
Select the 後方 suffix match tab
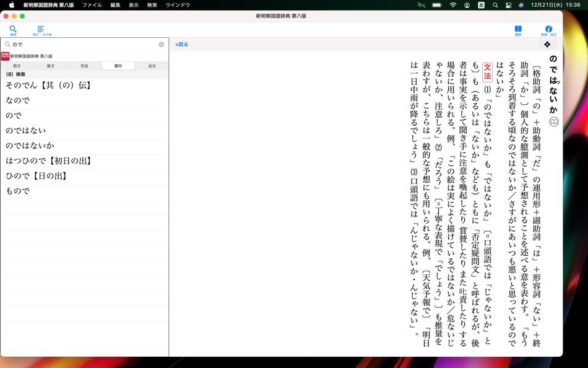(x=51, y=66)
